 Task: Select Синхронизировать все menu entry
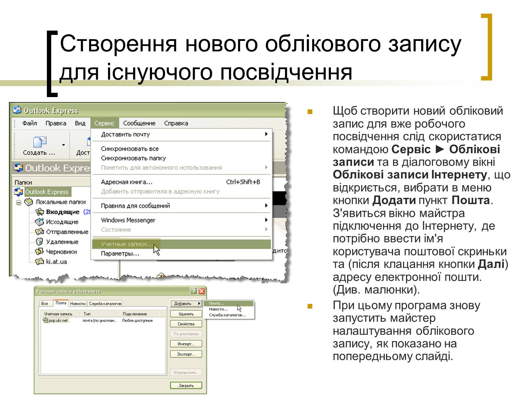[x=181, y=149]
